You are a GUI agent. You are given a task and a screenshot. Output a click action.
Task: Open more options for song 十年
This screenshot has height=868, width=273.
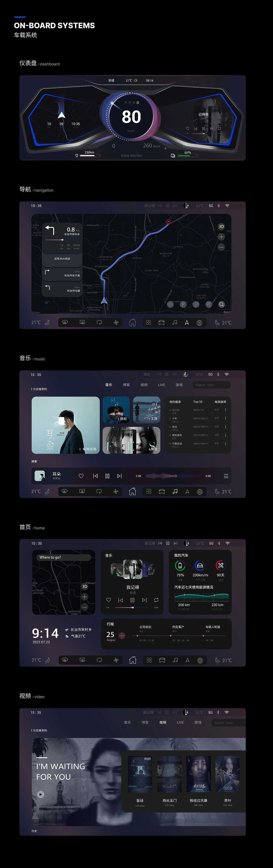click(x=225, y=418)
